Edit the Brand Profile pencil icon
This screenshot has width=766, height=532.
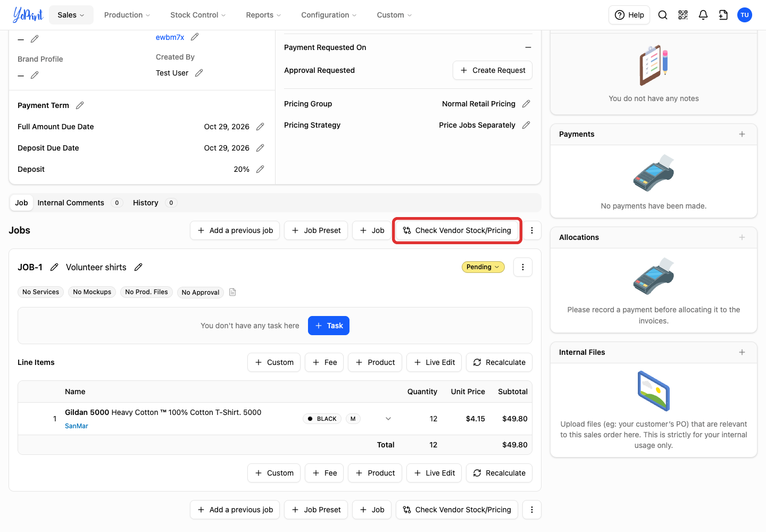click(x=35, y=75)
